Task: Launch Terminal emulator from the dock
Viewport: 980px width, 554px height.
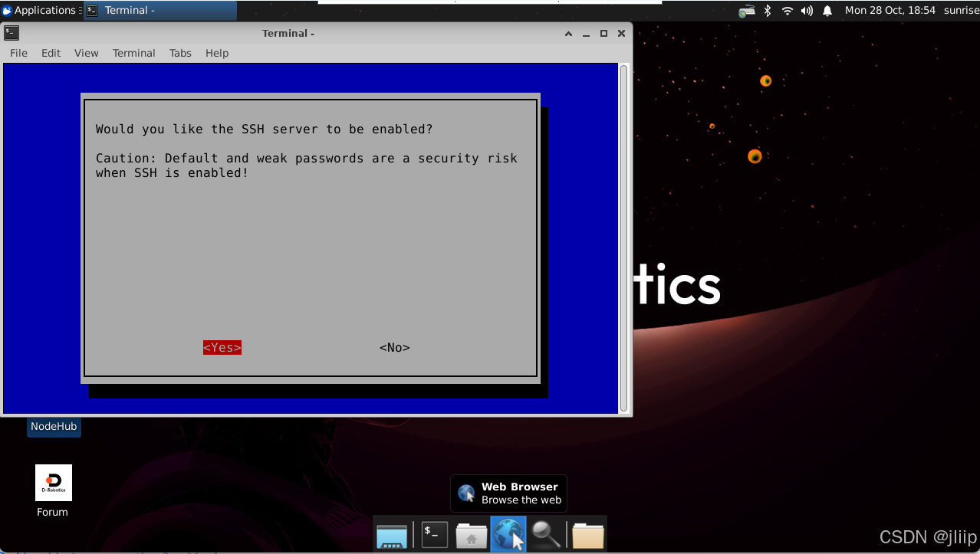Action: (x=435, y=534)
